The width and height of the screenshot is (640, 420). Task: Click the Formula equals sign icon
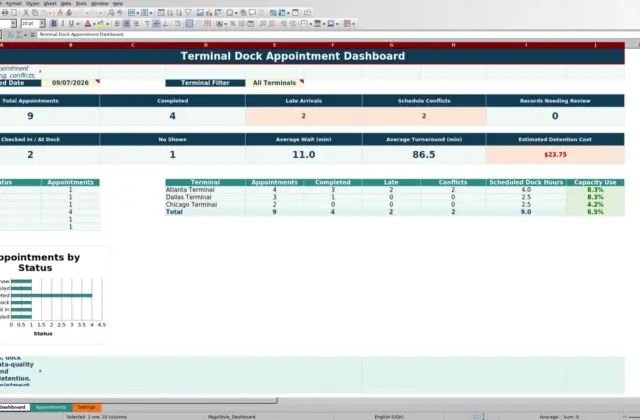click(x=32, y=35)
